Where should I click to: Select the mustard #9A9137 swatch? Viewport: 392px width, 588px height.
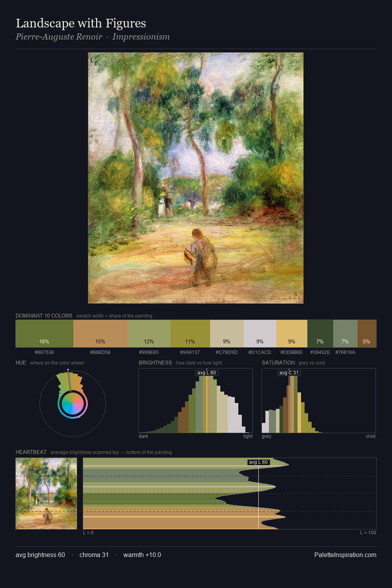click(x=190, y=334)
